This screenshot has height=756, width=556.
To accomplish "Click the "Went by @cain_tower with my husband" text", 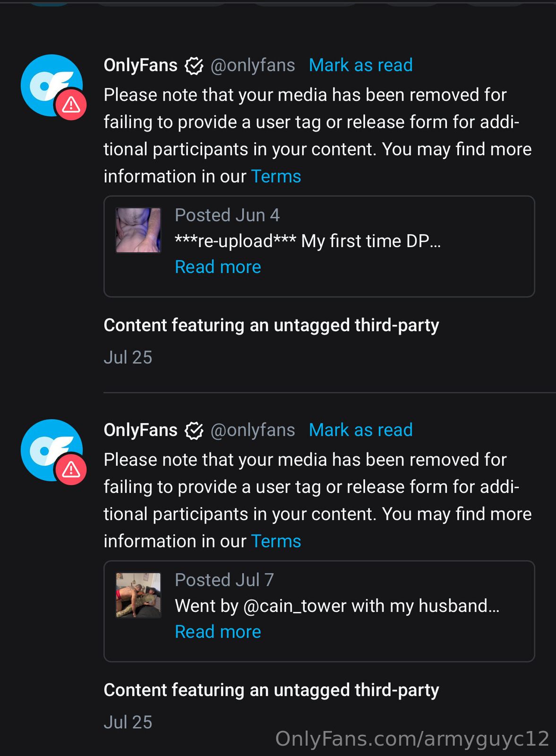I will (337, 606).
